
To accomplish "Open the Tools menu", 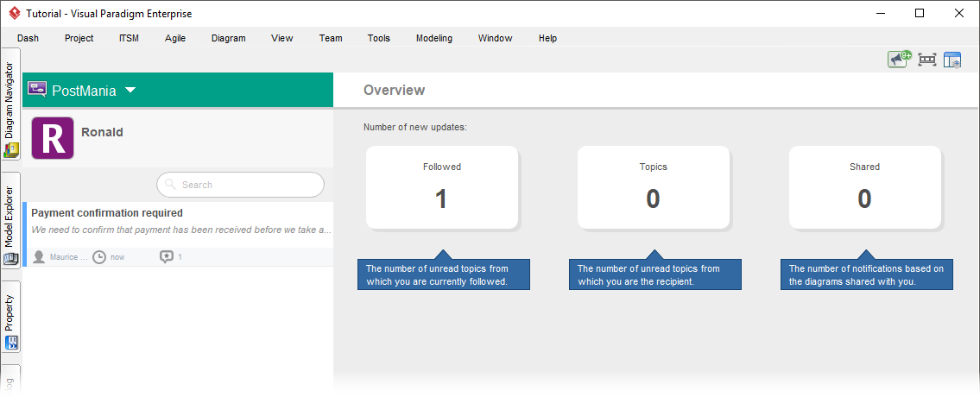I will (379, 38).
